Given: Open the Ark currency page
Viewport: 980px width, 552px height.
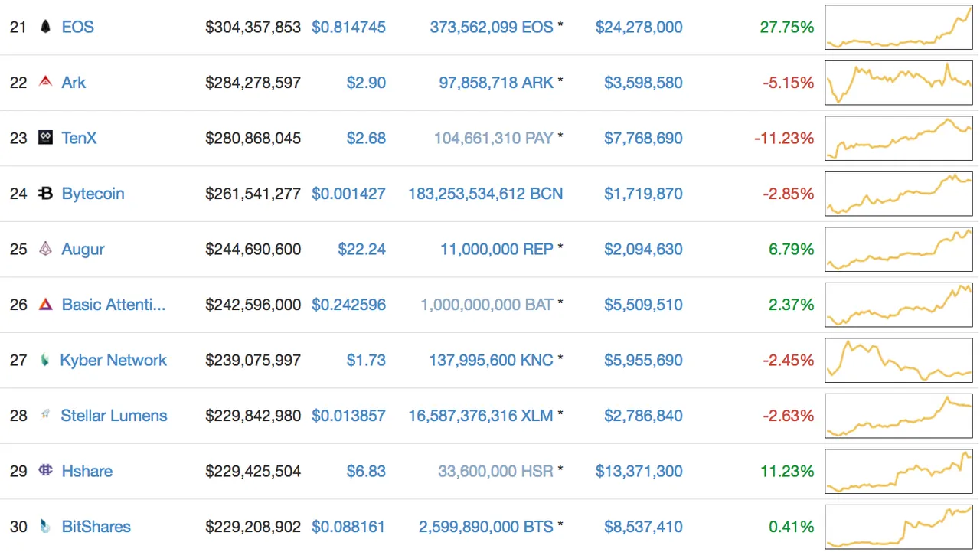Looking at the screenshot, I should point(73,82).
